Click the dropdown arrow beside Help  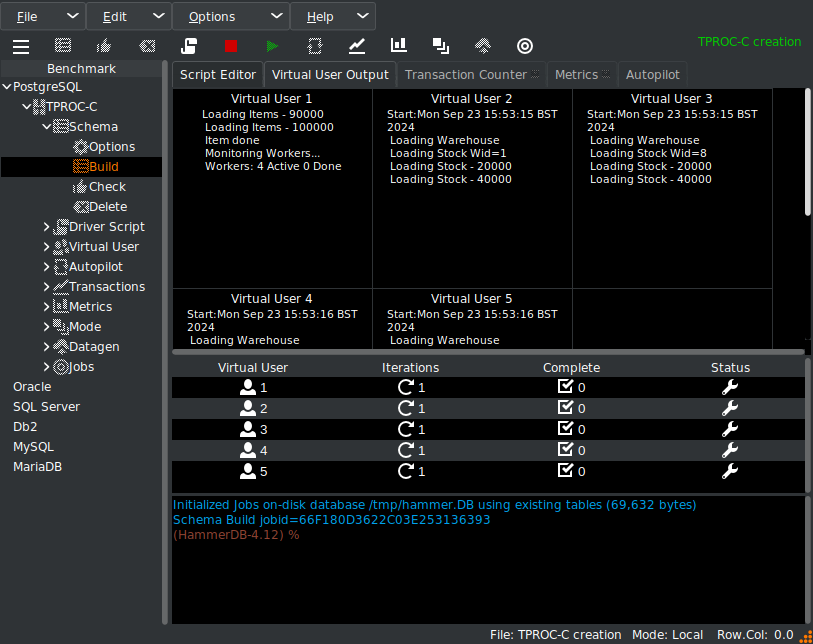point(363,16)
